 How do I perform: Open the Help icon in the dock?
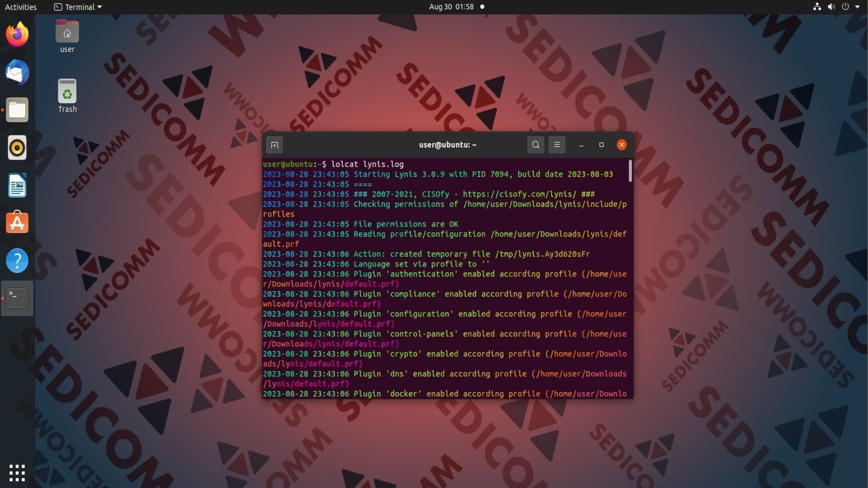(x=17, y=261)
